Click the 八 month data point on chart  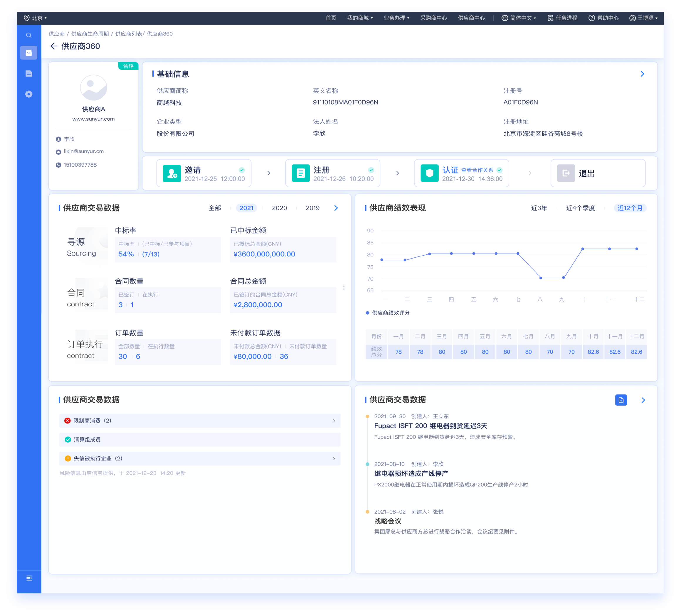pos(540,278)
